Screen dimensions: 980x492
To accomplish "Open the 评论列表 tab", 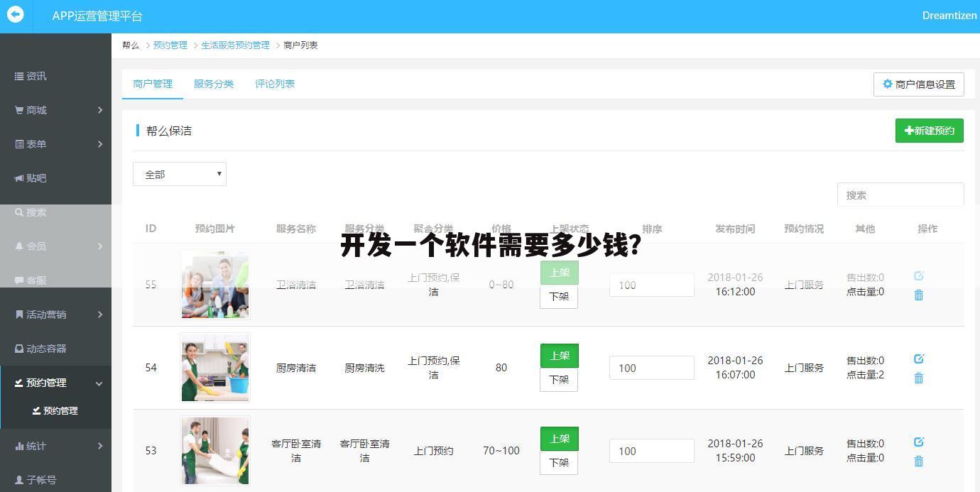I will click(275, 83).
